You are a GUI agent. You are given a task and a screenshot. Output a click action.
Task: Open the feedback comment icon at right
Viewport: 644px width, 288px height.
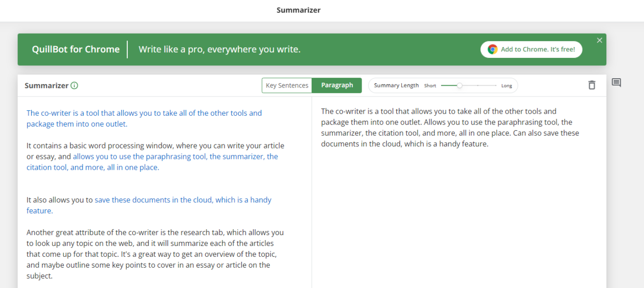pyautogui.click(x=616, y=83)
